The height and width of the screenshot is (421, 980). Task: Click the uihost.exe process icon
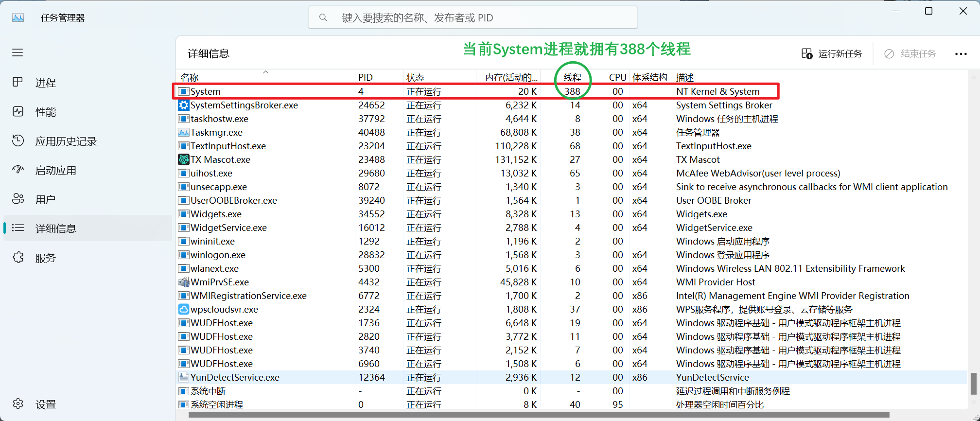(x=184, y=173)
